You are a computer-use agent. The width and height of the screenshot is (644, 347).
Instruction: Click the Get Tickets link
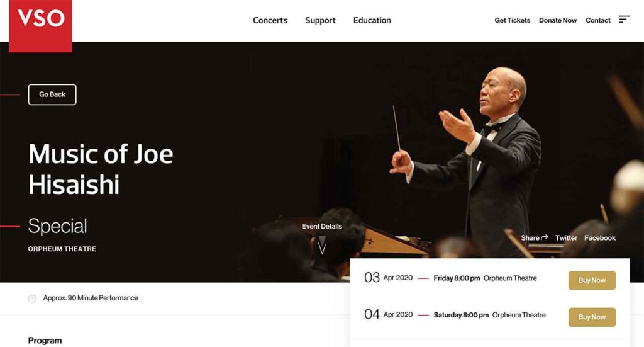(512, 20)
